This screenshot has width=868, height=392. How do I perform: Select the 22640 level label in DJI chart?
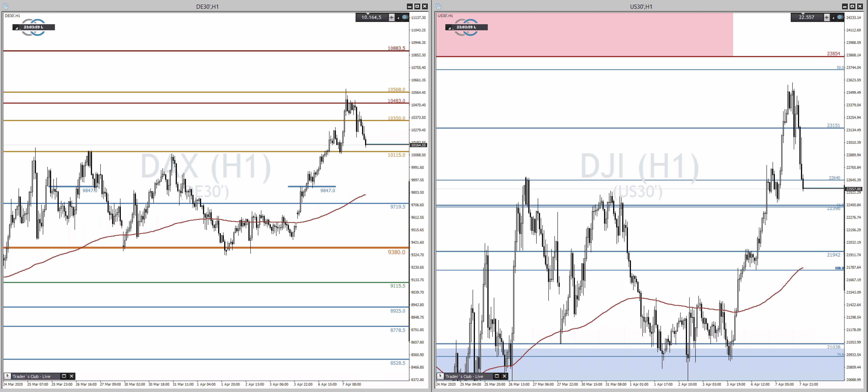834,178
